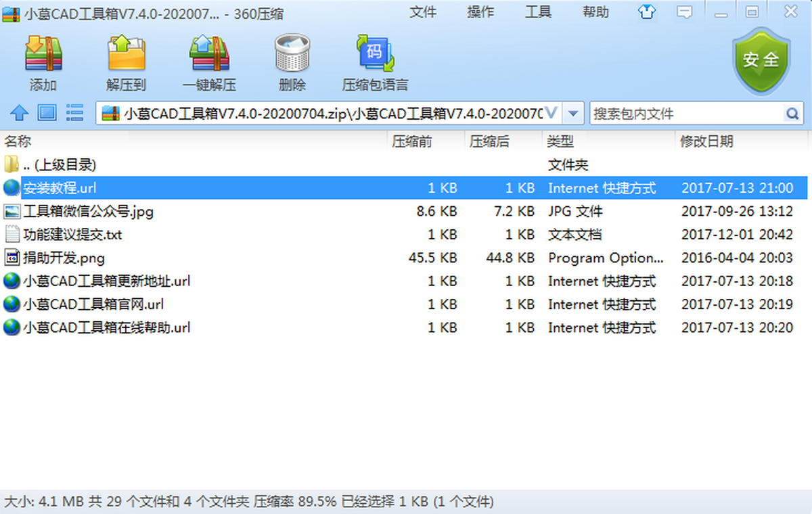Click the 8.6 KB size before compression

437,212
